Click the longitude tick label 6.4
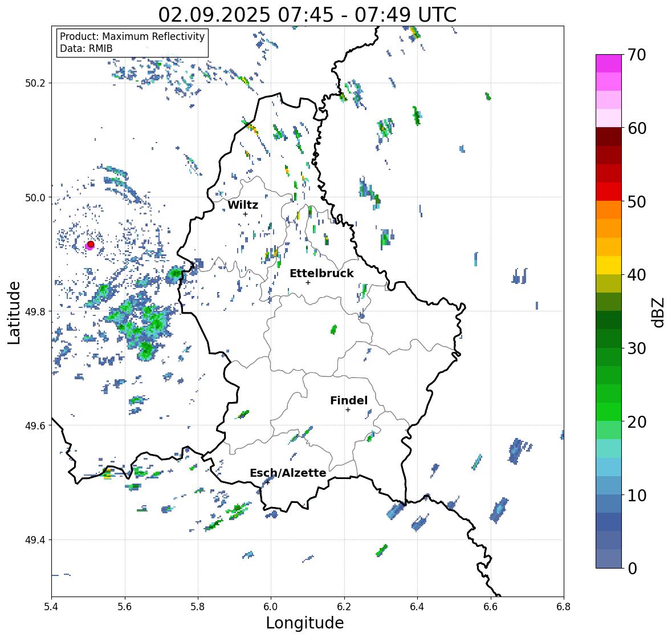 417,607
